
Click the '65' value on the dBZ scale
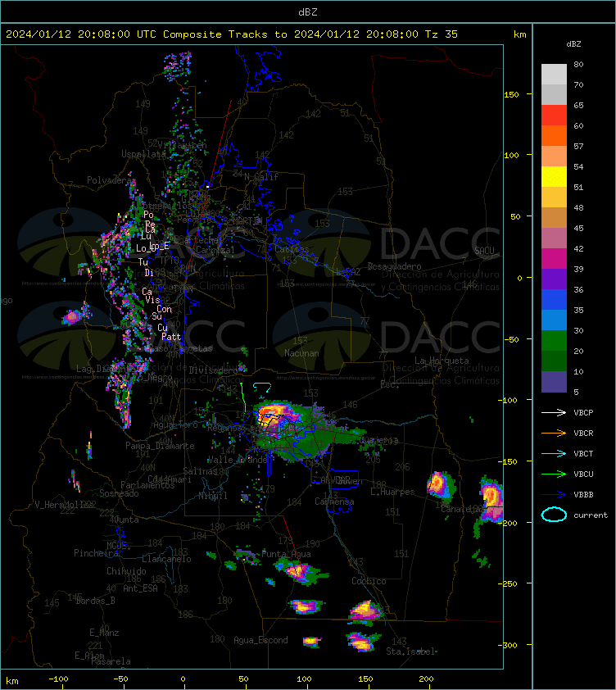578,105
